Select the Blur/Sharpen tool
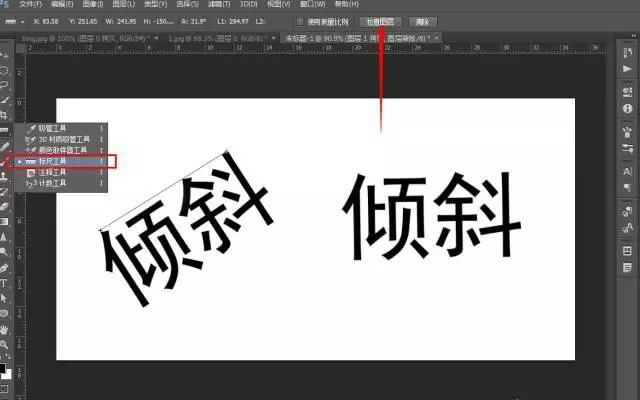The width and height of the screenshot is (640, 400). (4, 237)
